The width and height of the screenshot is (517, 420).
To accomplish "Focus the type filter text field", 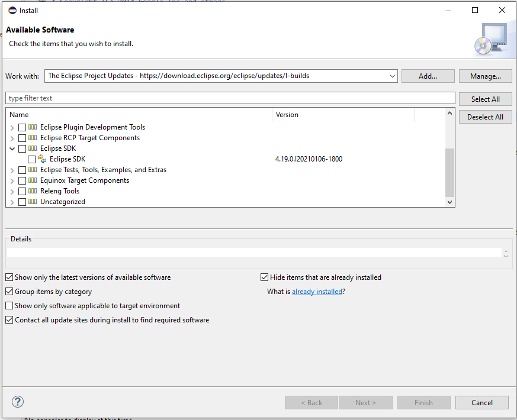I will 230,98.
